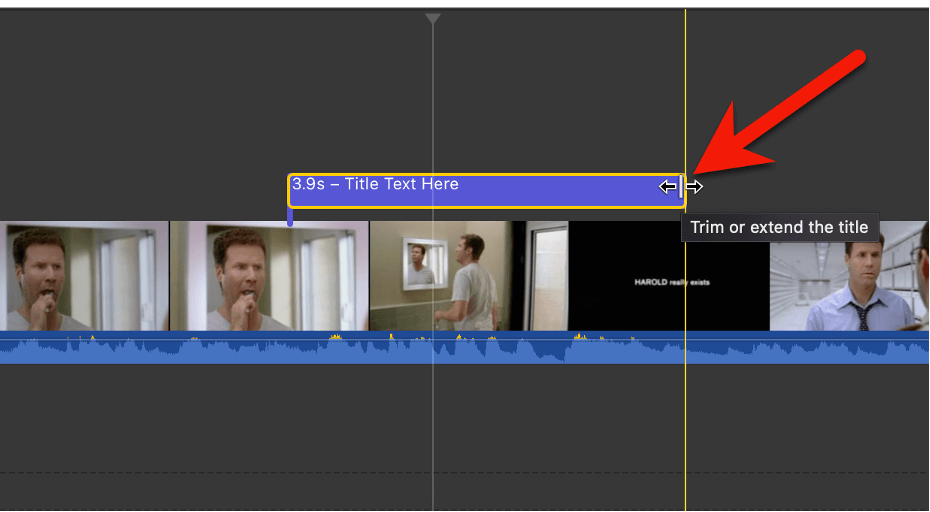Click the title clip's right-edge trim handle
The height and width of the screenshot is (512, 930).
click(x=680, y=186)
